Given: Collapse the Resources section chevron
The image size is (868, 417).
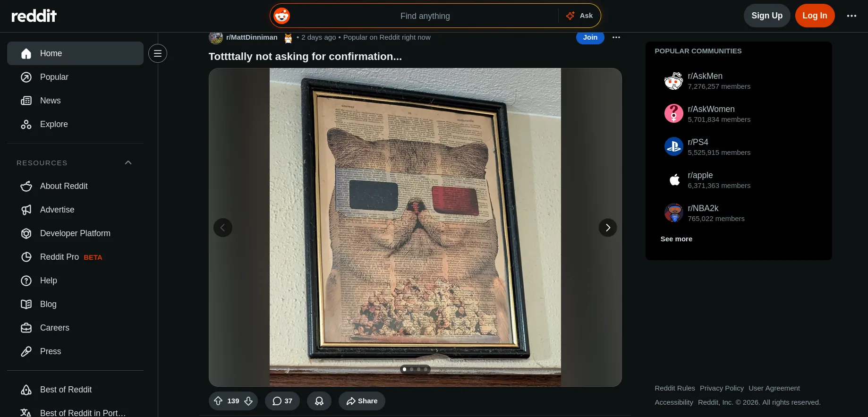Looking at the screenshot, I should (x=128, y=162).
